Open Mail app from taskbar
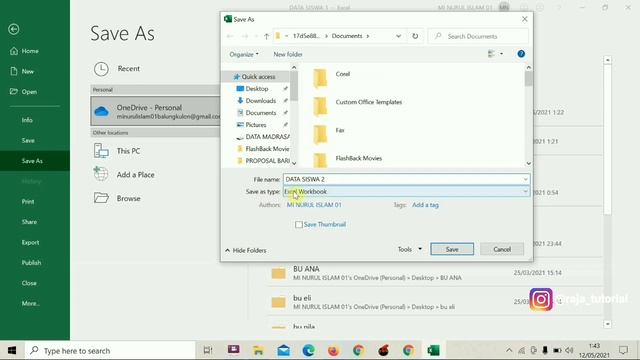The height and width of the screenshot is (360, 640). click(x=283, y=350)
